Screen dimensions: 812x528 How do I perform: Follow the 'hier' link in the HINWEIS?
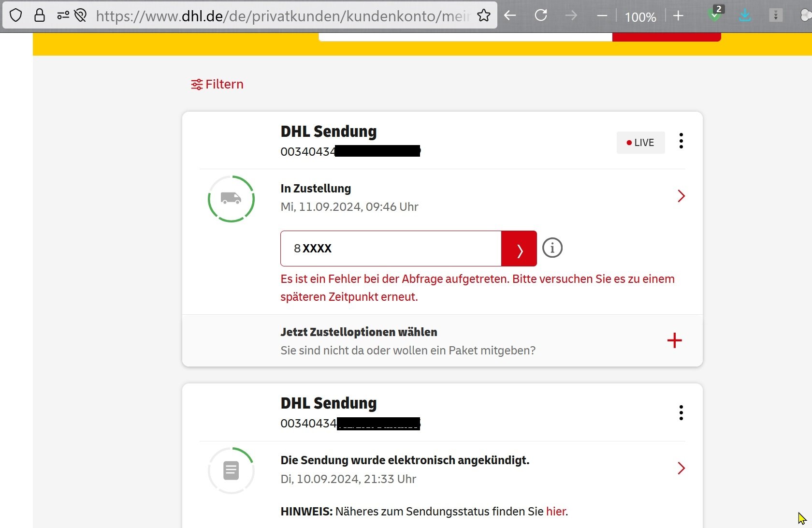click(x=556, y=512)
